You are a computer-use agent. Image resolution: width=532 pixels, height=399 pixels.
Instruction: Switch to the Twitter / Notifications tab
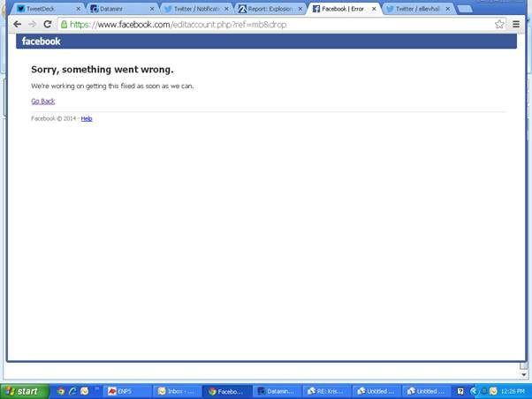[x=196, y=9]
